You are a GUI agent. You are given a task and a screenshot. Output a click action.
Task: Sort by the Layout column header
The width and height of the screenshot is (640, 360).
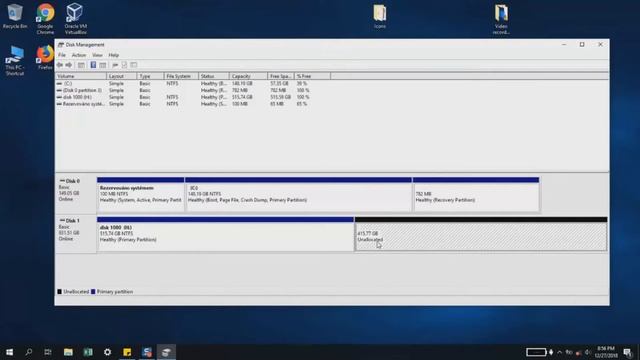click(x=122, y=76)
